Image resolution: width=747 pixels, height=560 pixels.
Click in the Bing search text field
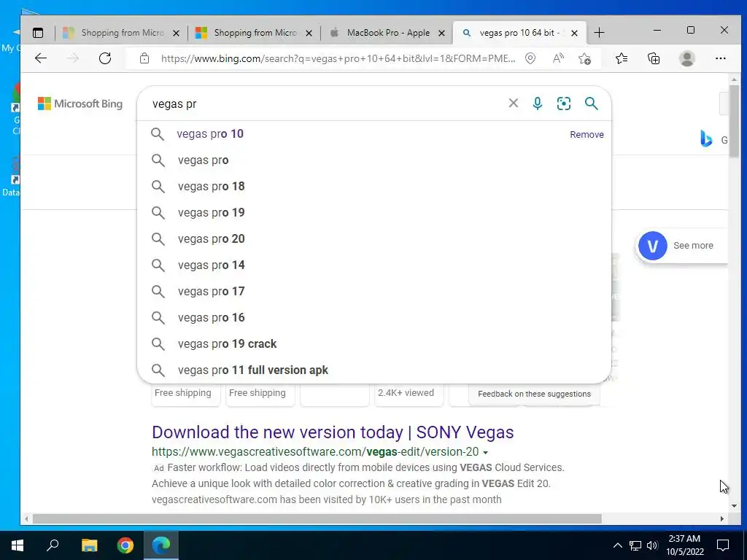point(324,104)
